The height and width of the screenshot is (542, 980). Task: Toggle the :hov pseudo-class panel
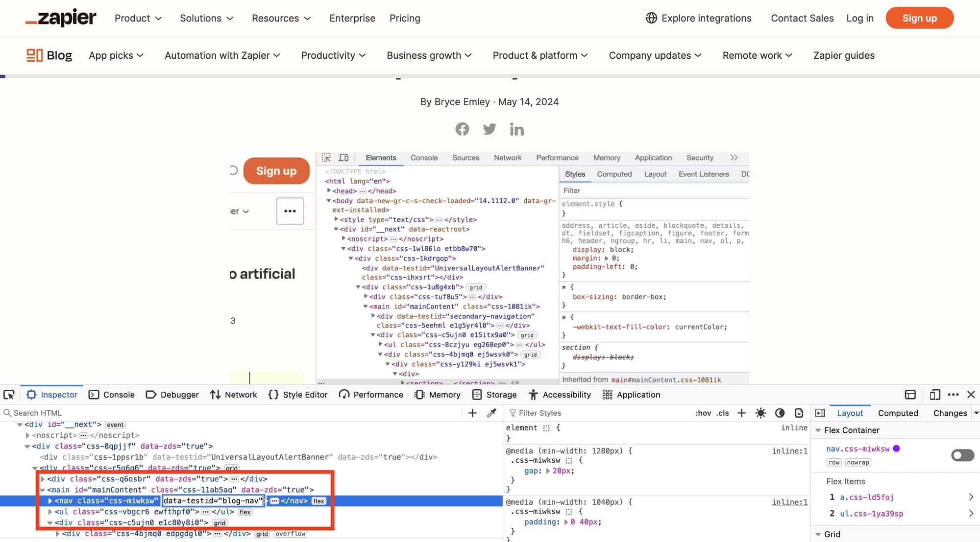(703, 413)
